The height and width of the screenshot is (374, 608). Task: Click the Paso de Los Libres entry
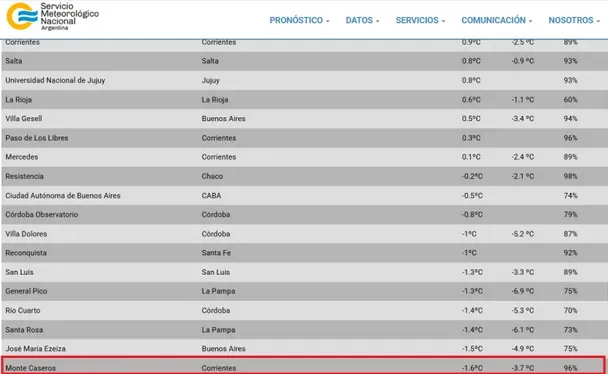point(36,138)
